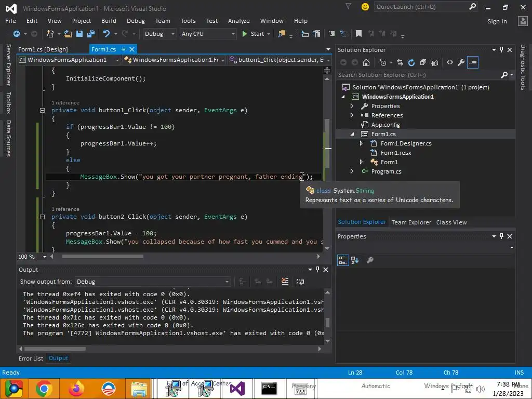
Task: Expand the References node
Action: (352, 115)
